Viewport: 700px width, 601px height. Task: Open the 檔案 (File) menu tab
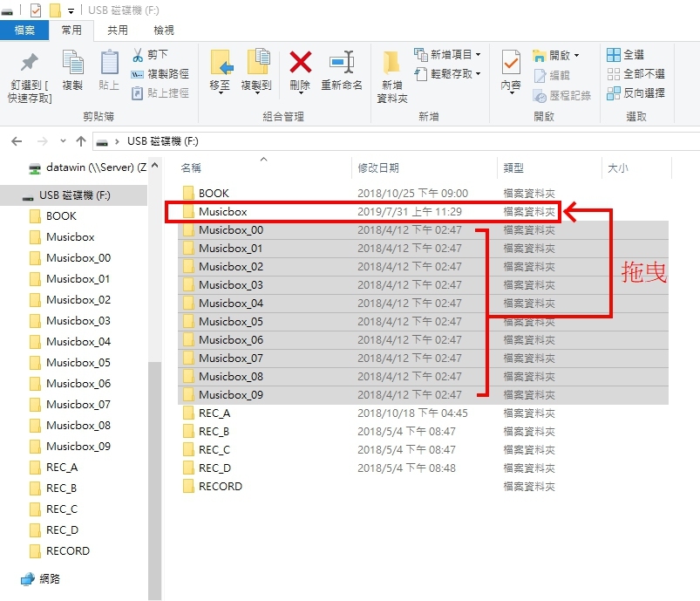tap(24, 31)
